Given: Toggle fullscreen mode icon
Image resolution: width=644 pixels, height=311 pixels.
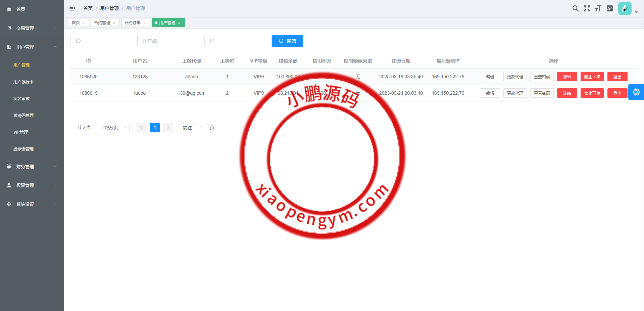Looking at the screenshot, I should pos(587,8).
